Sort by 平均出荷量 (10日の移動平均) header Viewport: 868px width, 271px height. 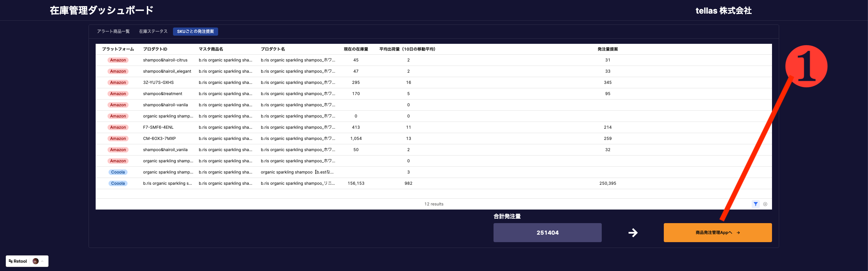(407, 49)
